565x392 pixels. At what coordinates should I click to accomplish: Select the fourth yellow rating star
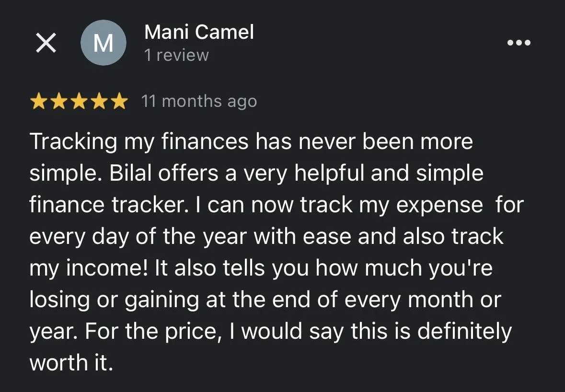click(x=99, y=101)
